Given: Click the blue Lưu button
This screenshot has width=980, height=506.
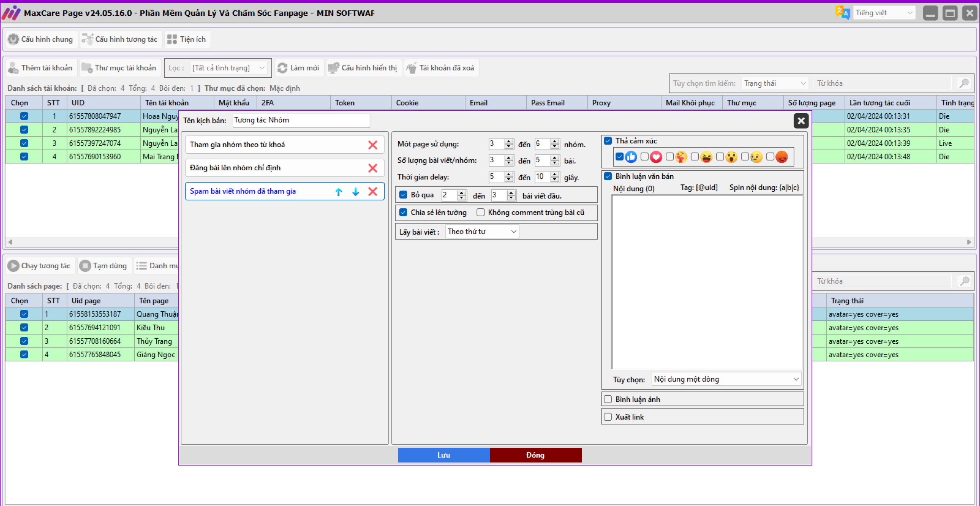Looking at the screenshot, I should pos(444,455).
